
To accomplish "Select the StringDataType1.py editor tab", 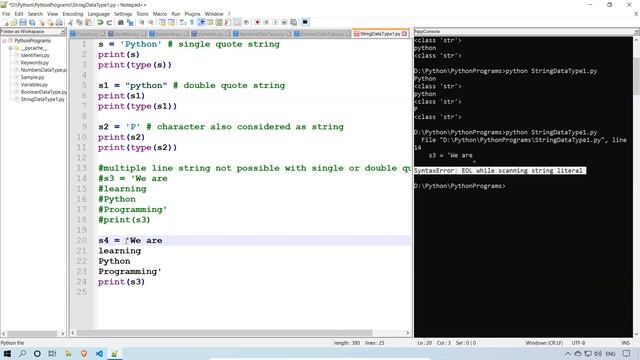I will pos(380,33).
